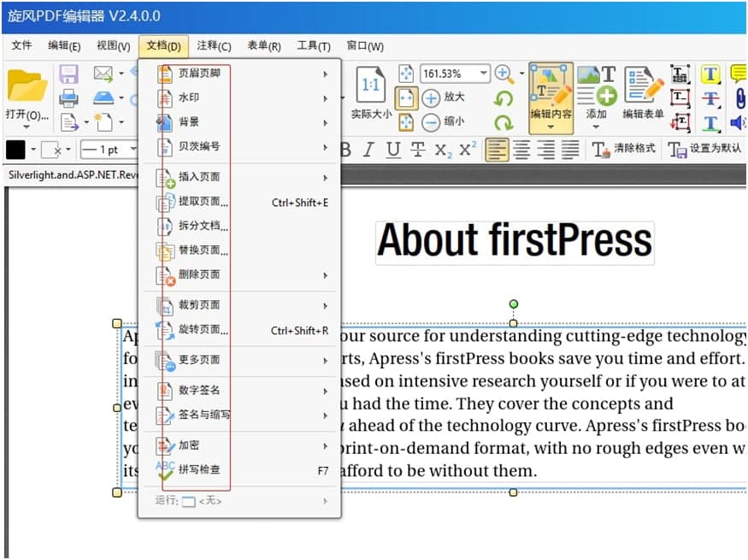The height and width of the screenshot is (560, 748).
Task: Click the fit width page icon
Action: pos(406,98)
